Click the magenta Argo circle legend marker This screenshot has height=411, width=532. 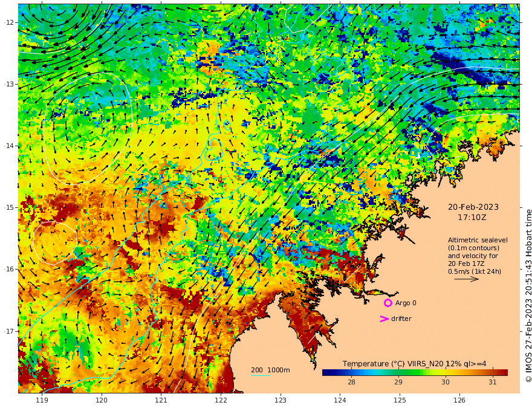click(x=388, y=303)
